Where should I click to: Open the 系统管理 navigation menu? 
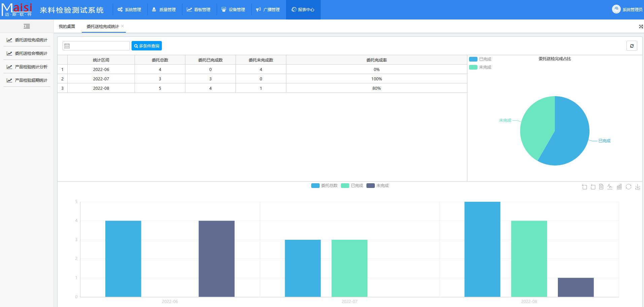(x=129, y=10)
